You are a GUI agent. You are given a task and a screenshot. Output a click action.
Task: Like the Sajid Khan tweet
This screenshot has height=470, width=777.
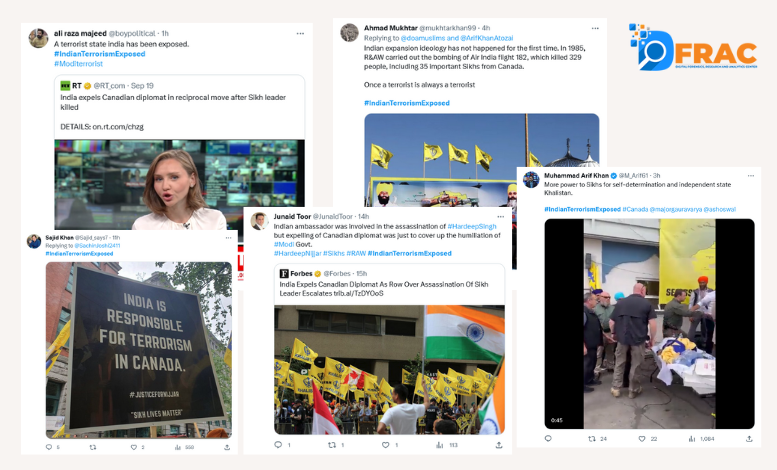point(134,447)
